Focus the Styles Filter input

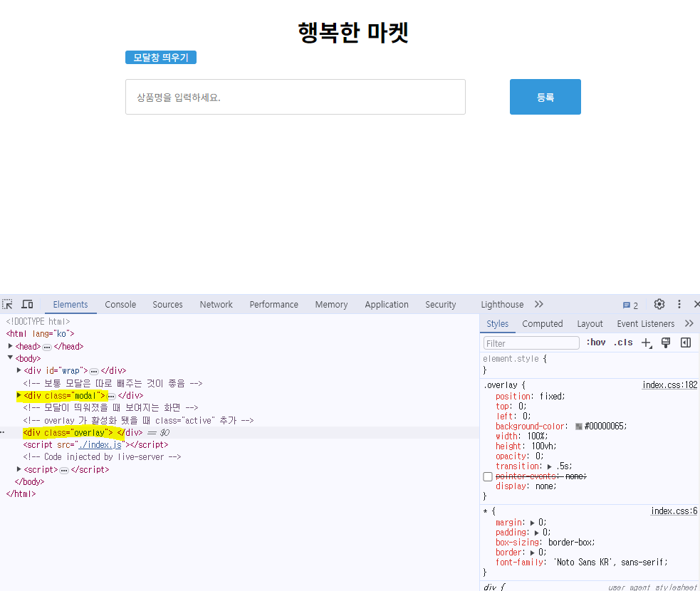click(531, 343)
